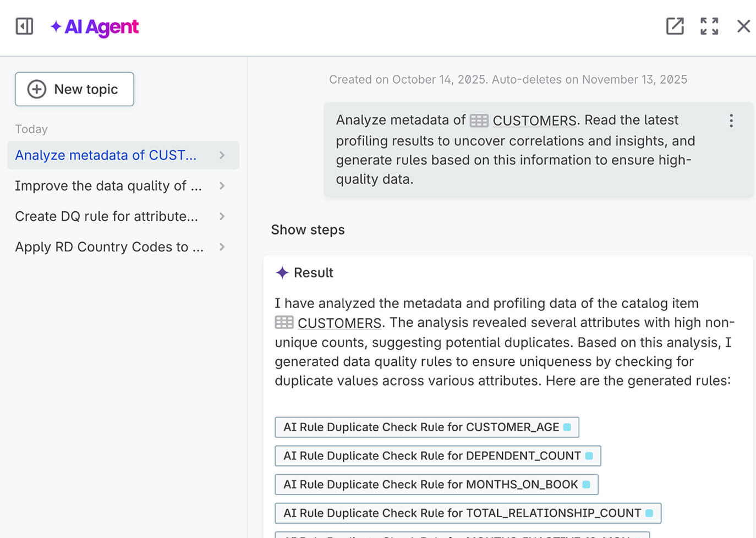Expand chevron for Analyze metadata topic
Viewport: 756px width, 538px height.
click(x=222, y=155)
